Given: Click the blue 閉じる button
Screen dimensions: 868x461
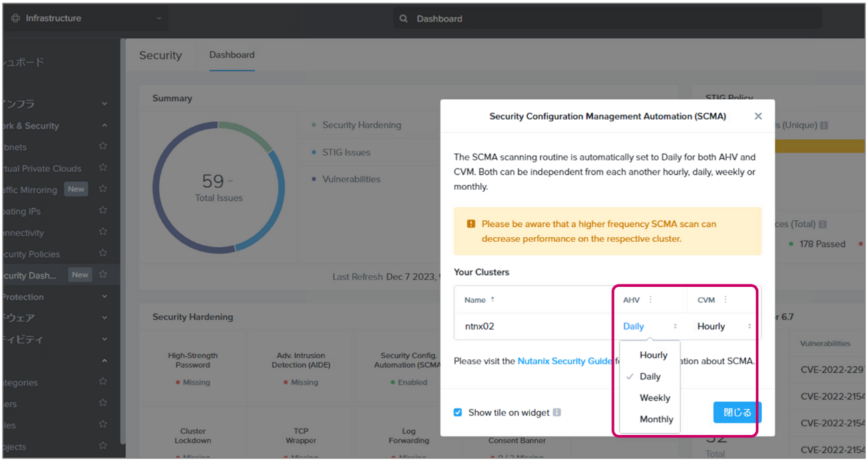Looking at the screenshot, I should click(x=736, y=412).
